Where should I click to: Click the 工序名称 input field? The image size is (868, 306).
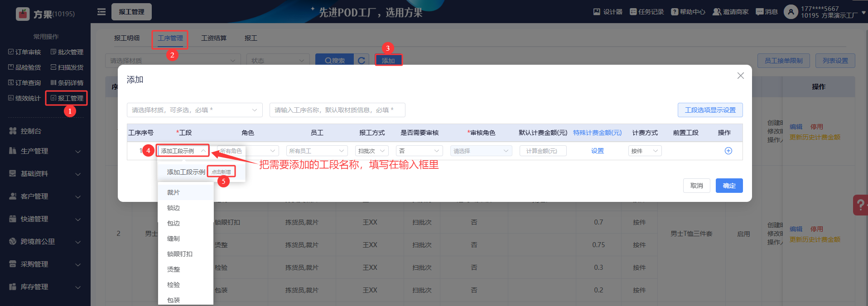337,110
